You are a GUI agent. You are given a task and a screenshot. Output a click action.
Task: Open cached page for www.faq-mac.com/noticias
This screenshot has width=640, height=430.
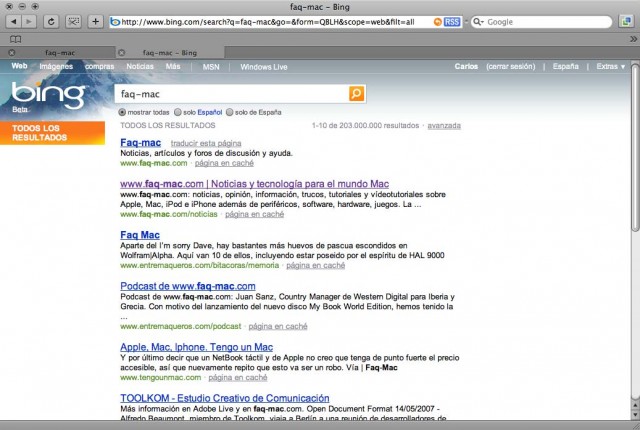[x=254, y=214]
